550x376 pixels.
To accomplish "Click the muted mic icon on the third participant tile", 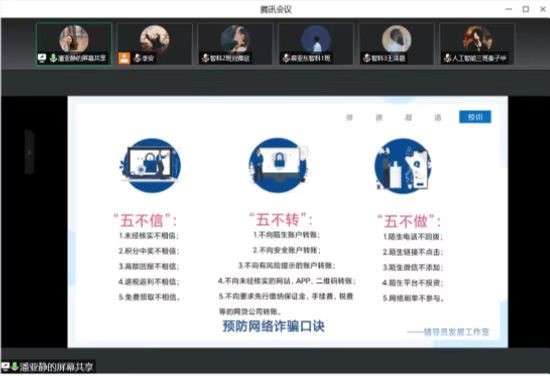I will [x=206, y=58].
